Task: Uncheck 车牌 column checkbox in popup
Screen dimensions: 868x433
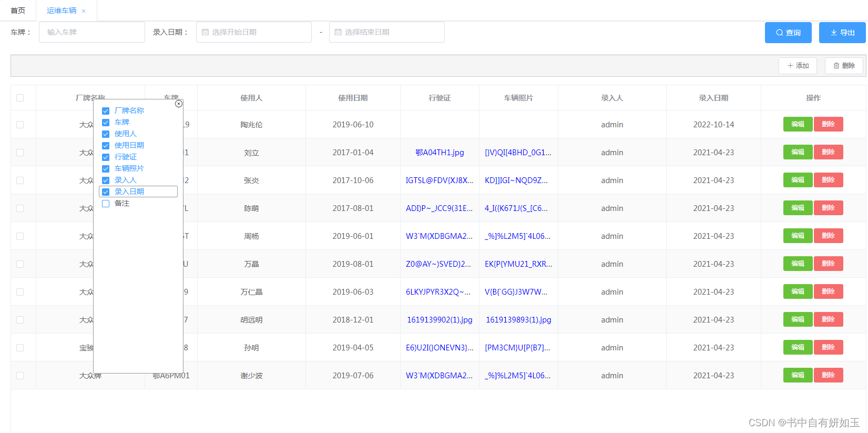Action: (106, 123)
